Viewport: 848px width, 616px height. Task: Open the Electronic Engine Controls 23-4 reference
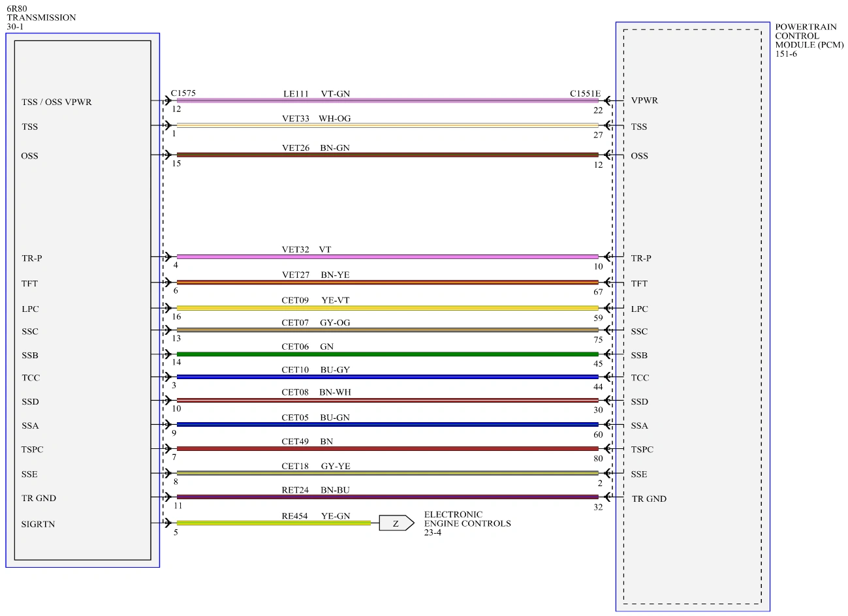click(467, 523)
